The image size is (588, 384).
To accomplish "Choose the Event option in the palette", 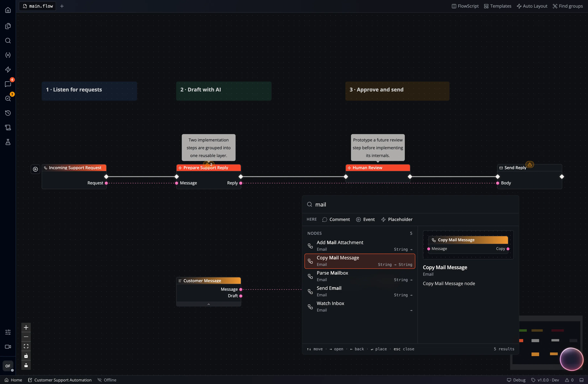I will [x=365, y=219].
